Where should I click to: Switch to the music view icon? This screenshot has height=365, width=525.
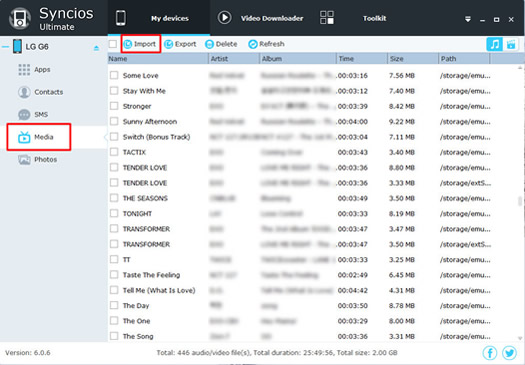point(495,44)
